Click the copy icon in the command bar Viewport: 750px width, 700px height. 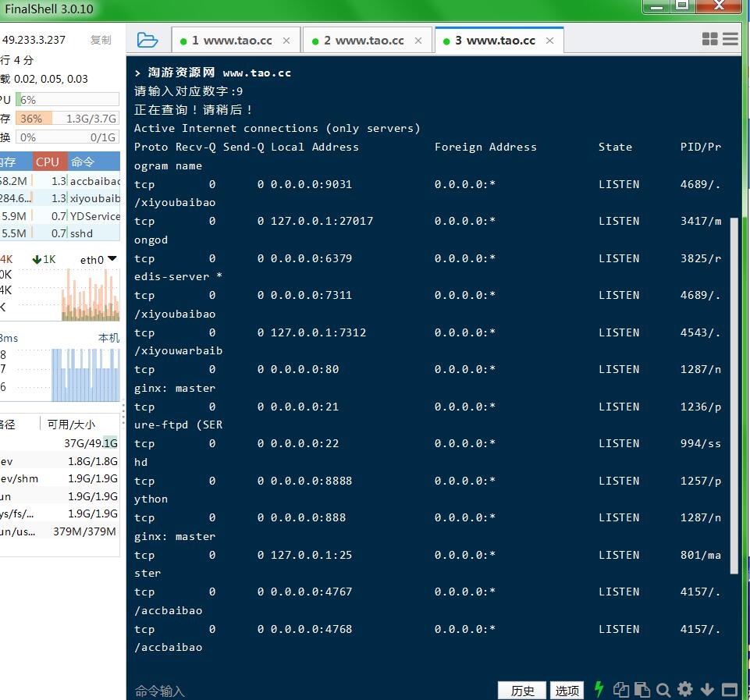tap(621, 689)
